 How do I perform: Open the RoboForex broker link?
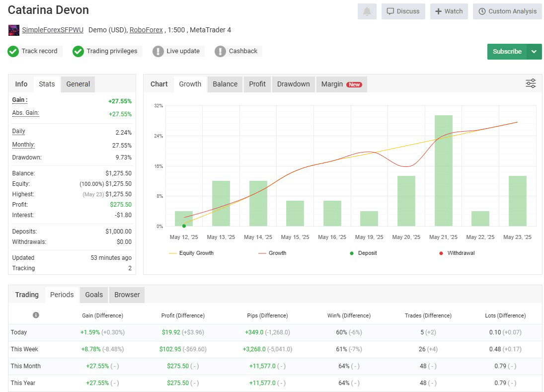tap(146, 30)
